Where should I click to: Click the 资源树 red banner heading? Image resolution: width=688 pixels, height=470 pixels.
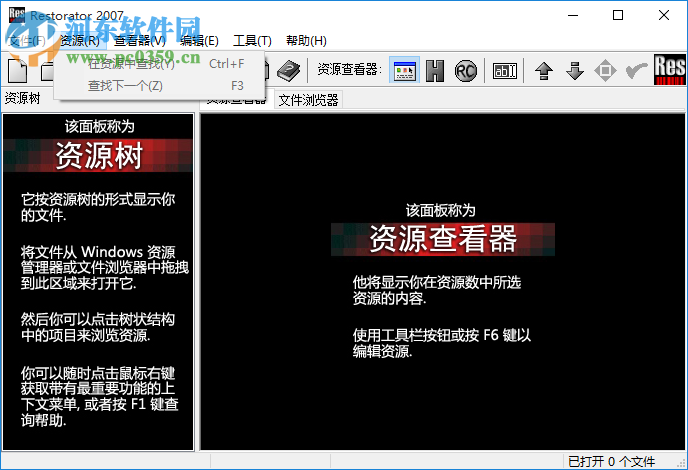click(x=98, y=155)
